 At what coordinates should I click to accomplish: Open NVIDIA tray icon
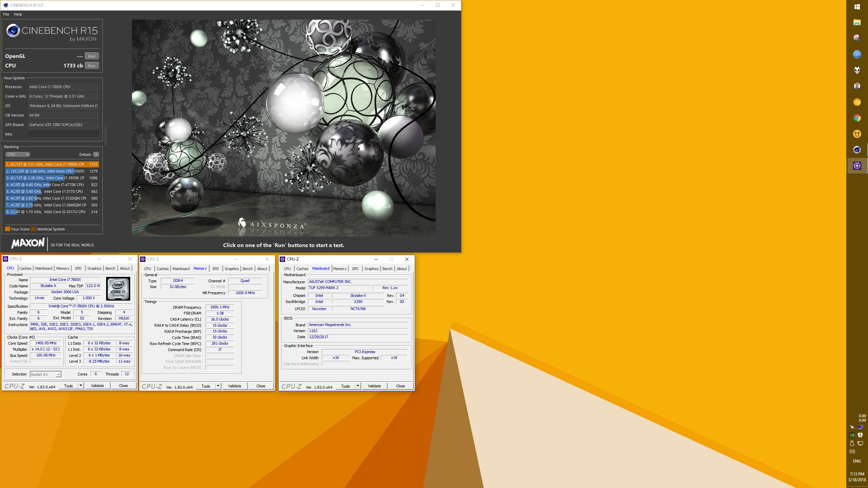tap(852, 435)
